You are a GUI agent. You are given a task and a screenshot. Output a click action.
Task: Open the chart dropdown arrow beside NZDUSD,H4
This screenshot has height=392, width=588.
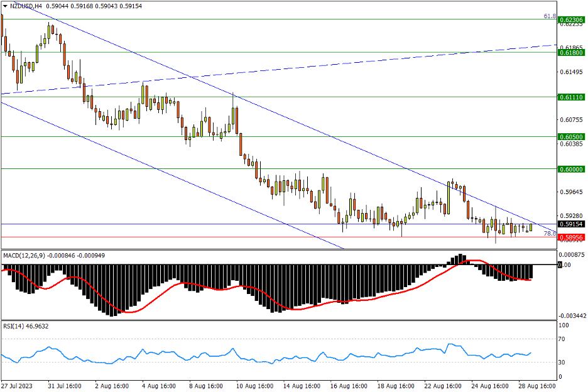5,6
